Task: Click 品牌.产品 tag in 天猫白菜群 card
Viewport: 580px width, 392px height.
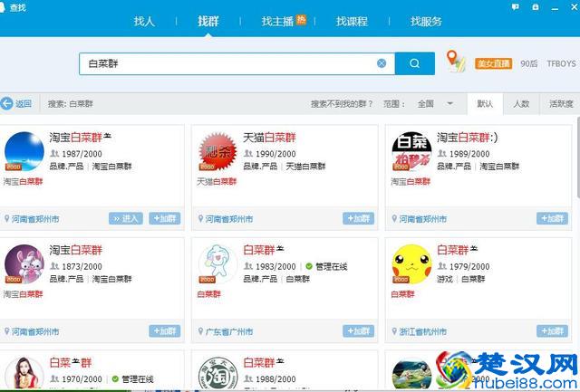Action: point(260,167)
